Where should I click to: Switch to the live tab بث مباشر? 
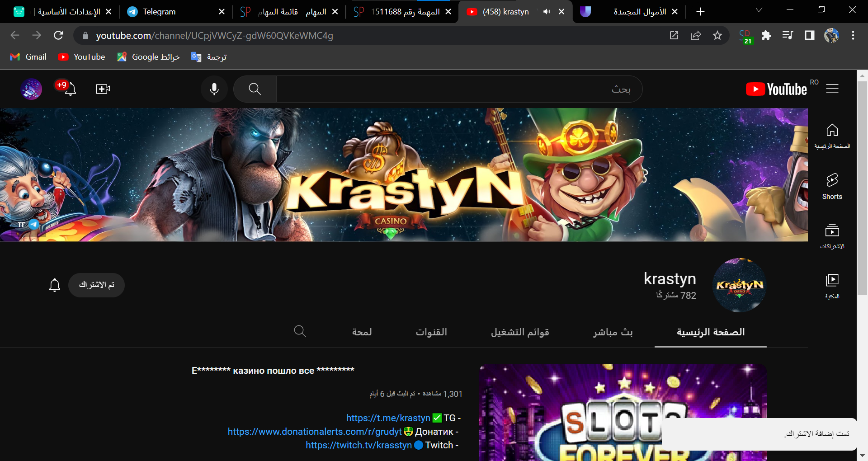coord(613,332)
